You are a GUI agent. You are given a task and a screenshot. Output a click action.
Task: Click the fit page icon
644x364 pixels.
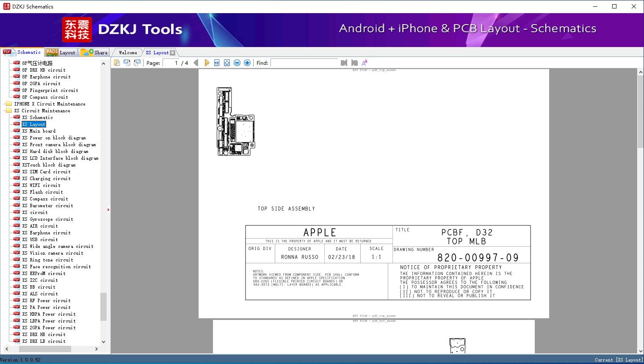(x=227, y=63)
